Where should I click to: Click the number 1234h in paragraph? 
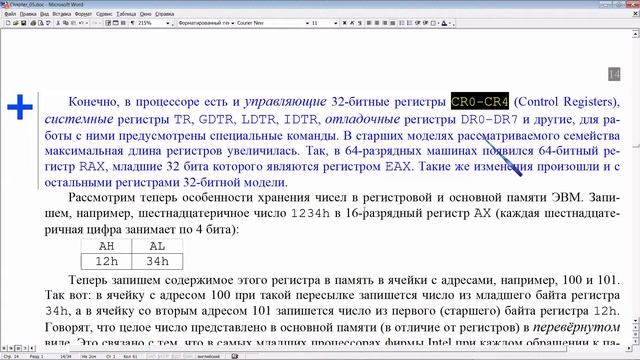(310, 213)
